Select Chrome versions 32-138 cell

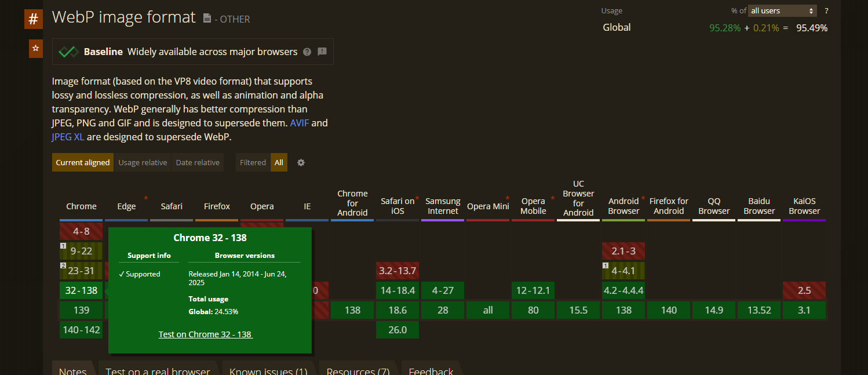81,290
